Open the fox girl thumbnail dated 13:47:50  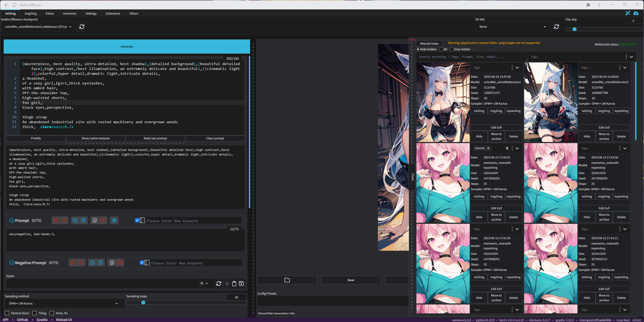(x=443, y=102)
